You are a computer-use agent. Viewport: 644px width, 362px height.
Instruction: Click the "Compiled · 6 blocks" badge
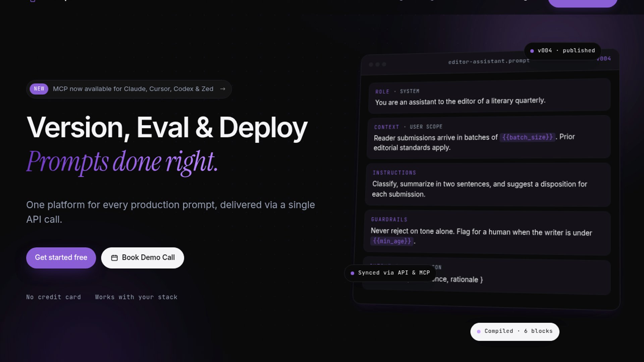(x=515, y=331)
